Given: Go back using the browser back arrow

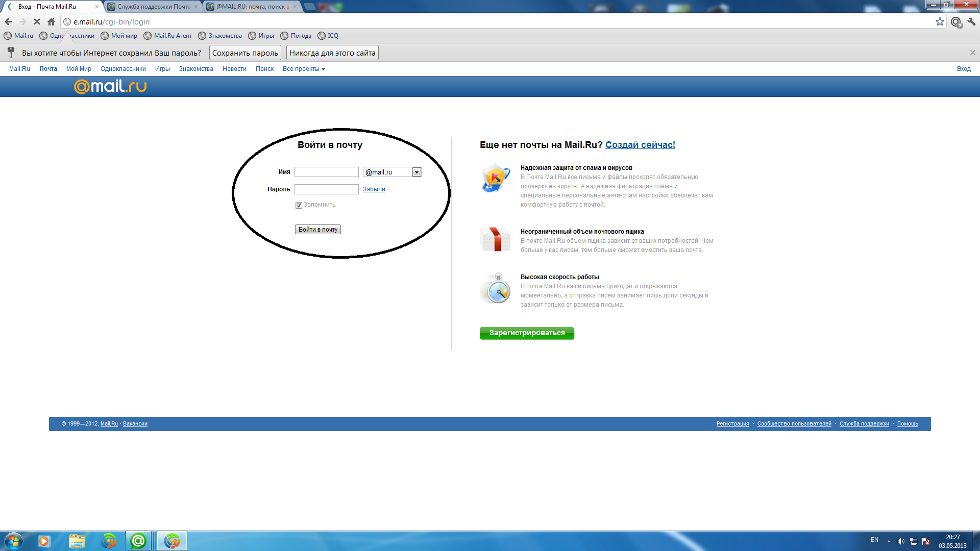Looking at the screenshot, I should pos(8,21).
